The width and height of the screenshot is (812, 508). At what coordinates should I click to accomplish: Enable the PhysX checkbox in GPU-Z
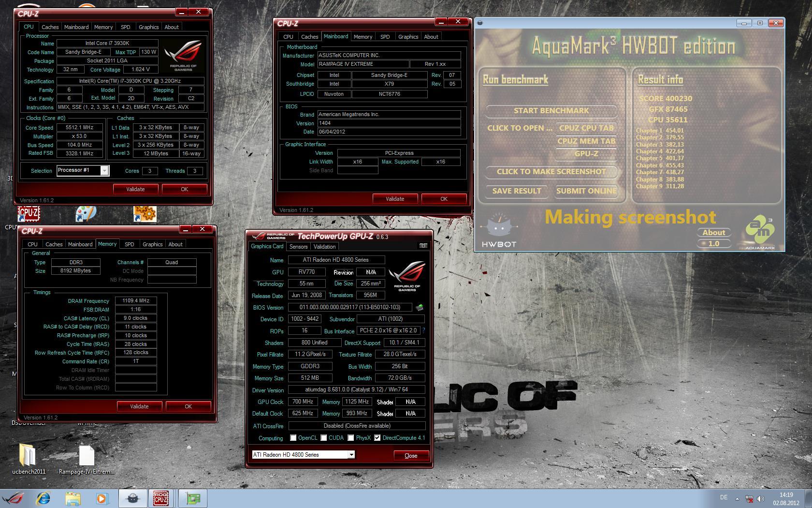click(350, 438)
